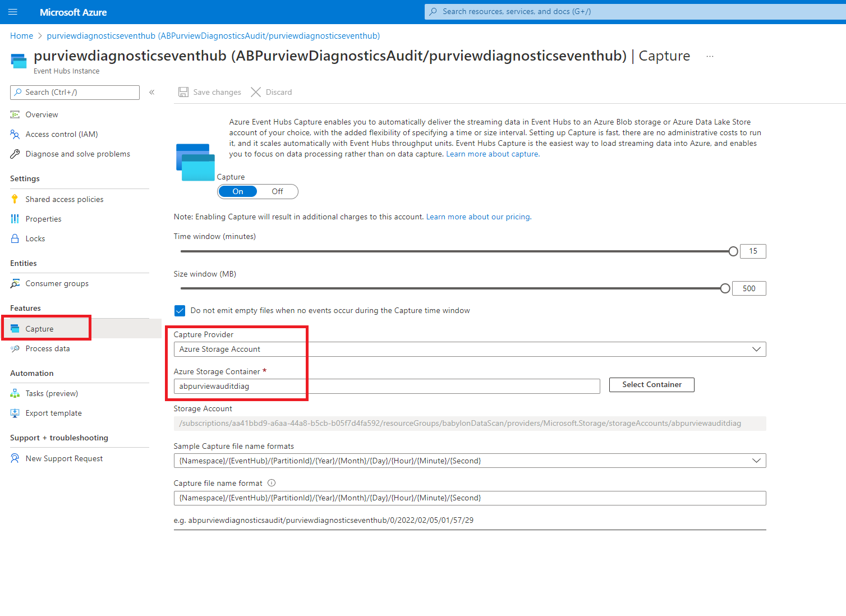Click the search magnifier icon in top bar
846x616 pixels.
pos(433,11)
